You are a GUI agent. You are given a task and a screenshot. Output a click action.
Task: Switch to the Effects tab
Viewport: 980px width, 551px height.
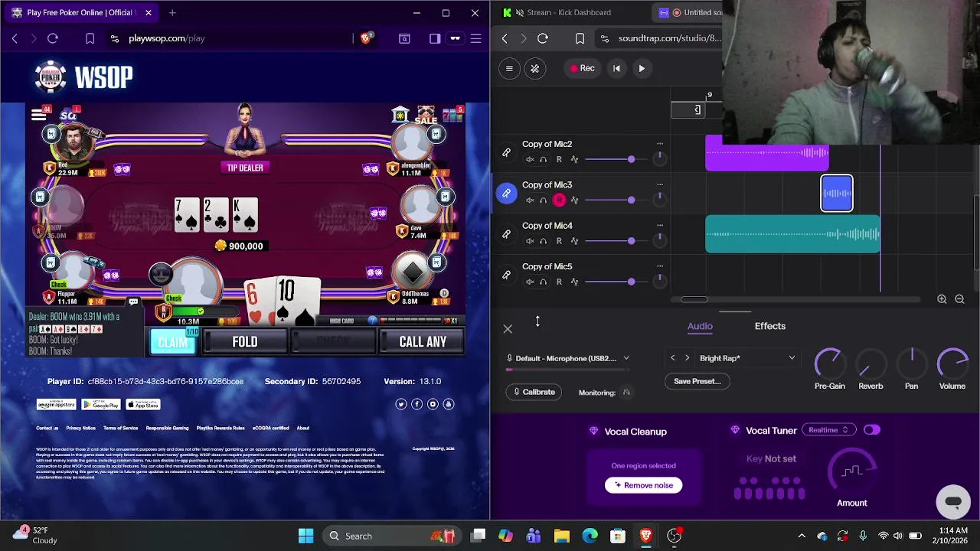click(770, 326)
